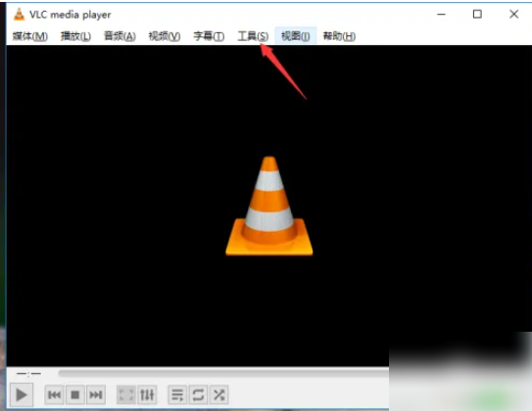Skip to previous media track
532x411 pixels.
pos(54,394)
